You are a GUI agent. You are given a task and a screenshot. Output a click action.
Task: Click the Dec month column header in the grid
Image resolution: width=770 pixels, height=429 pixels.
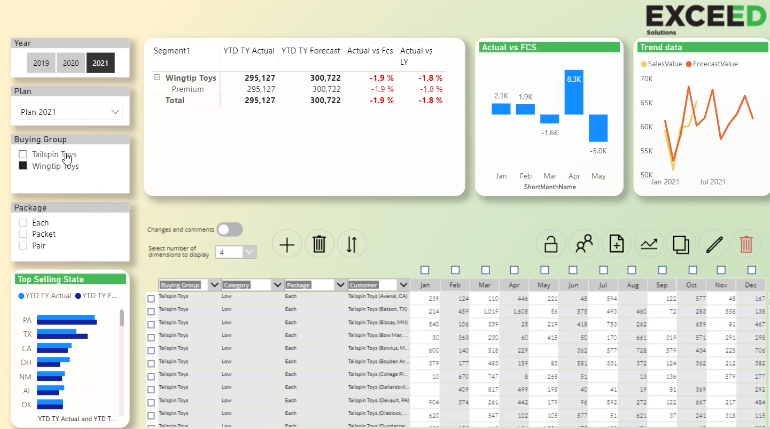pyautogui.click(x=750, y=285)
